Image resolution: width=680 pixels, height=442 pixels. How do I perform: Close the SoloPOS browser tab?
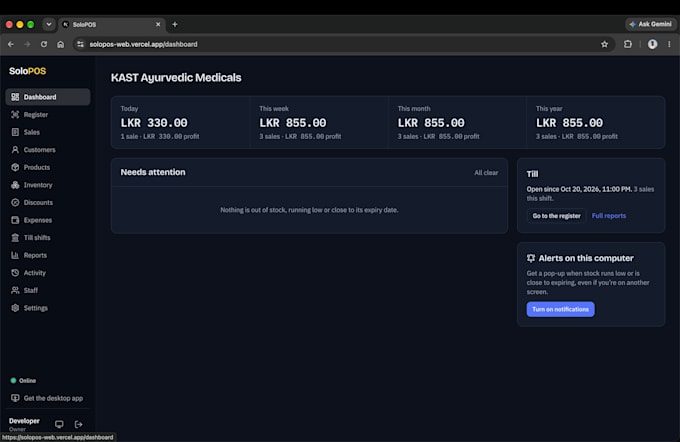[x=158, y=24]
